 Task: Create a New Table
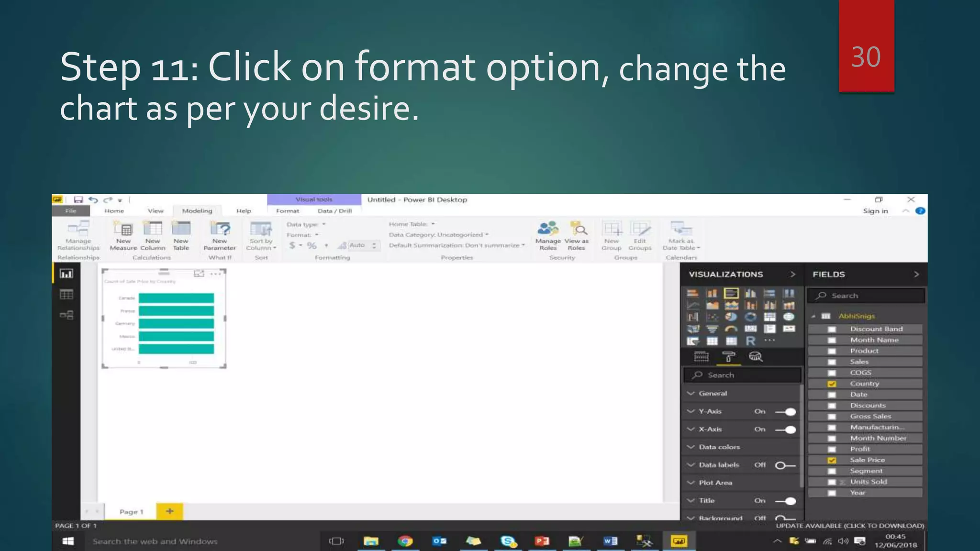[181, 236]
